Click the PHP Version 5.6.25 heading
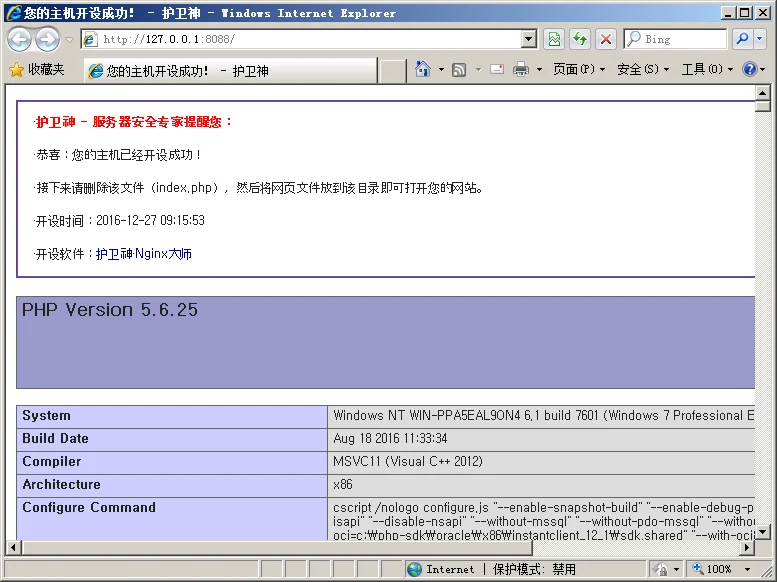Image resolution: width=777 pixels, height=582 pixels. coord(110,310)
